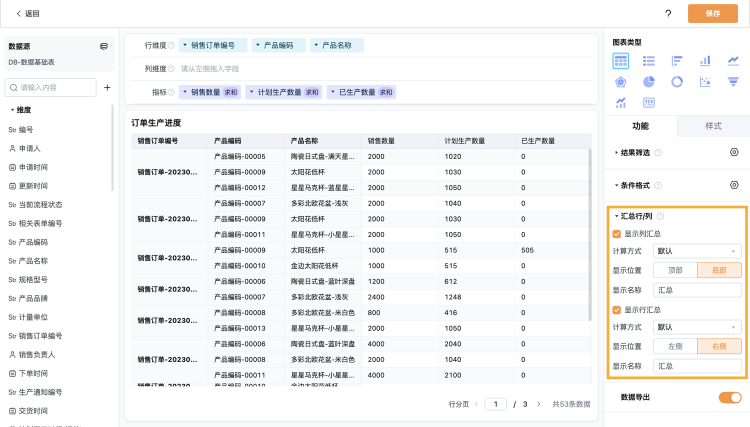Set column total position to 顶部
Image resolution: width=750 pixels, height=427 pixels.
(675, 269)
